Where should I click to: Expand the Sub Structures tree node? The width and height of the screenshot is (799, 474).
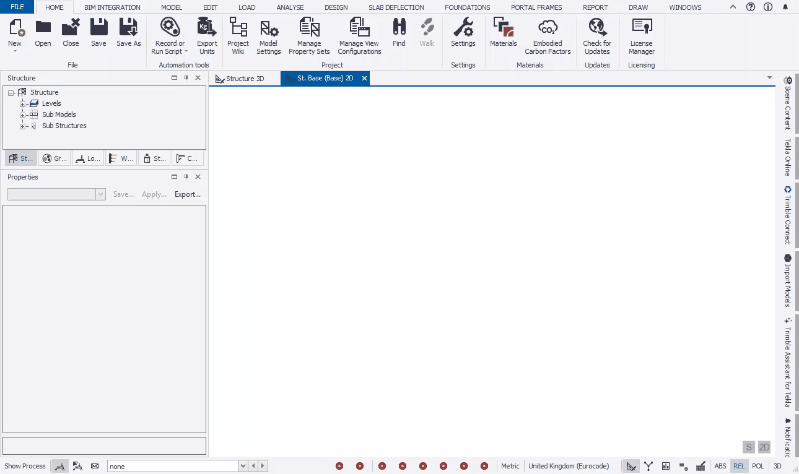click(22, 126)
